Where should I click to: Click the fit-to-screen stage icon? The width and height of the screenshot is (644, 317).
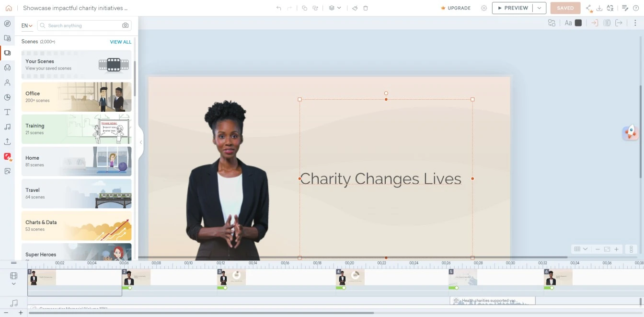(x=607, y=249)
